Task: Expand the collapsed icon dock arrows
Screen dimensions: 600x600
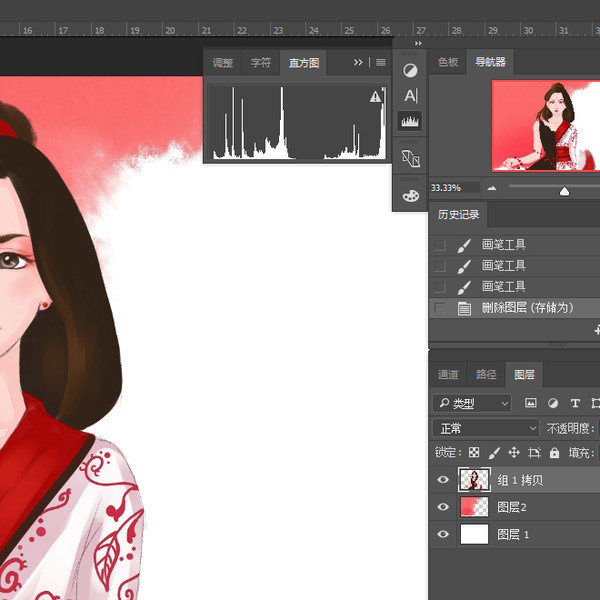Action: tap(419, 43)
